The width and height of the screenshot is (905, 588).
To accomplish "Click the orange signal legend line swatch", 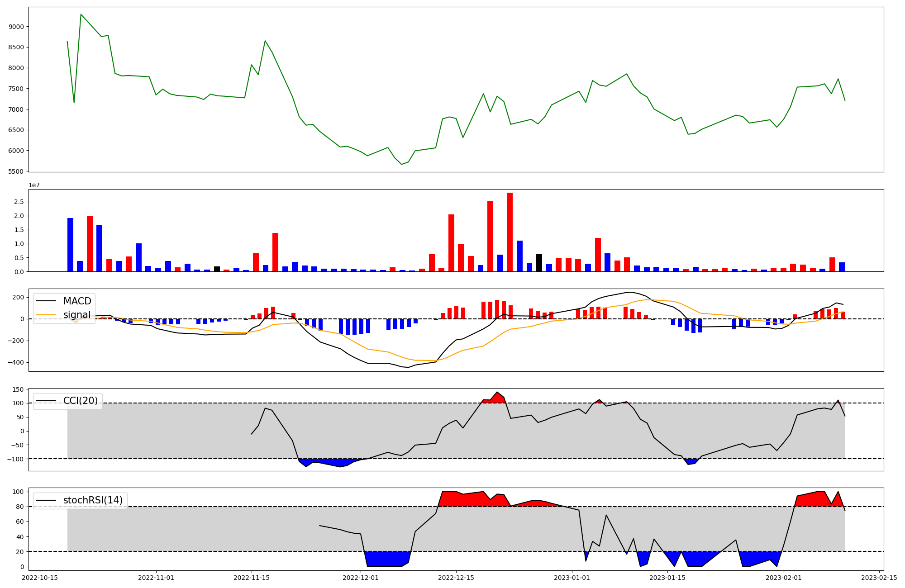I will (x=46, y=315).
